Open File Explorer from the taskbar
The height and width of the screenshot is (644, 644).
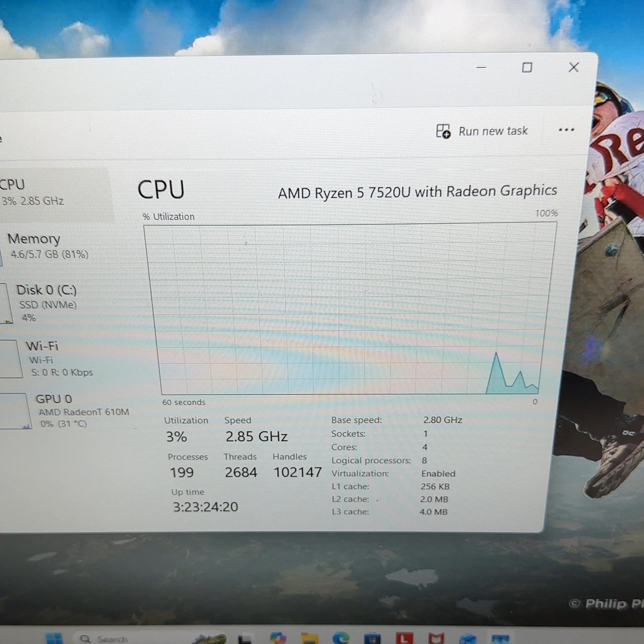pyautogui.click(x=309, y=639)
